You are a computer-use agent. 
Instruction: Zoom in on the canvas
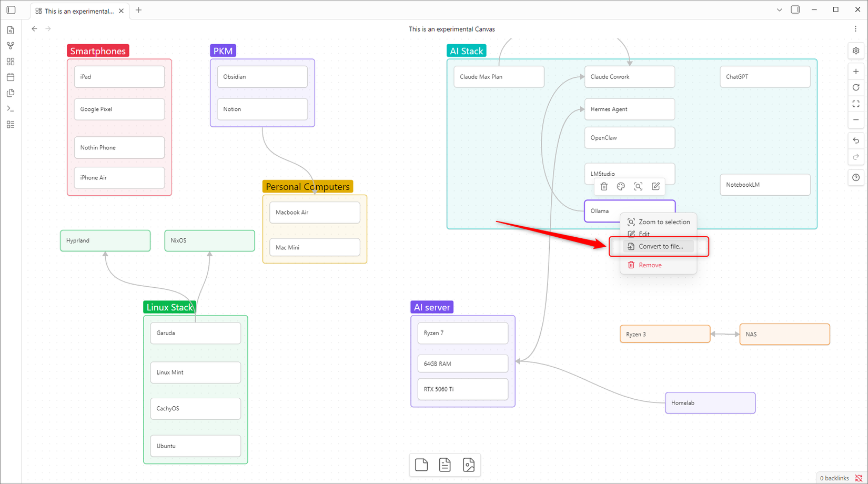856,72
